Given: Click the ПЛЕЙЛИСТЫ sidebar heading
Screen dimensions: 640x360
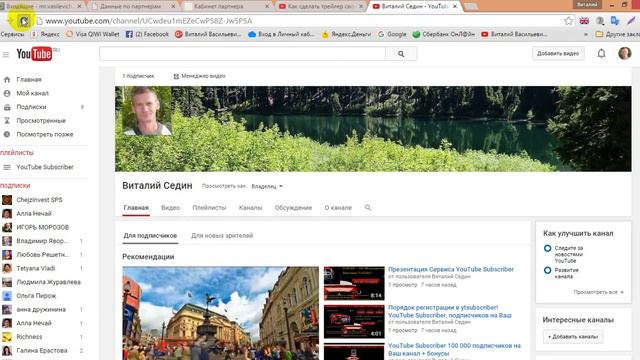Looking at the screenshot, I should pos(17,153).
